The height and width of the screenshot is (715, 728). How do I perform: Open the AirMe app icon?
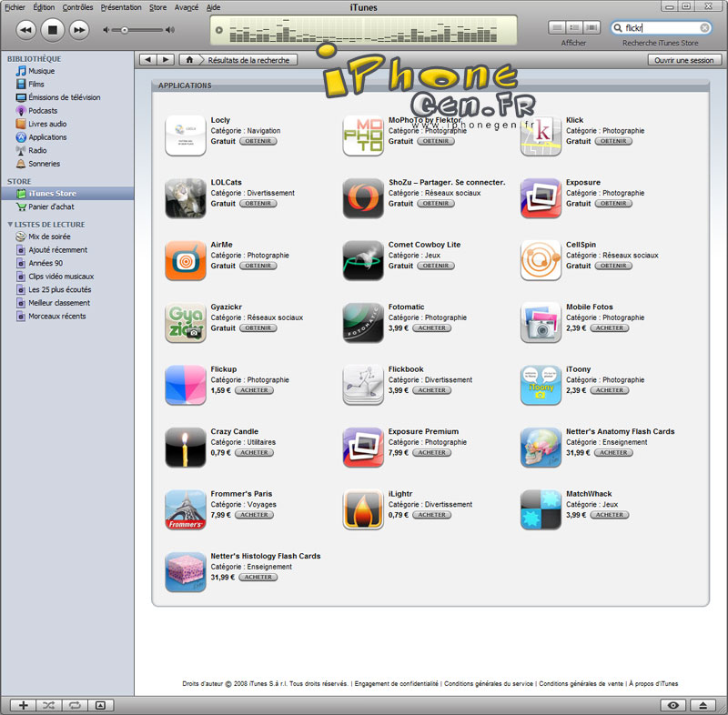click(186, 260)
